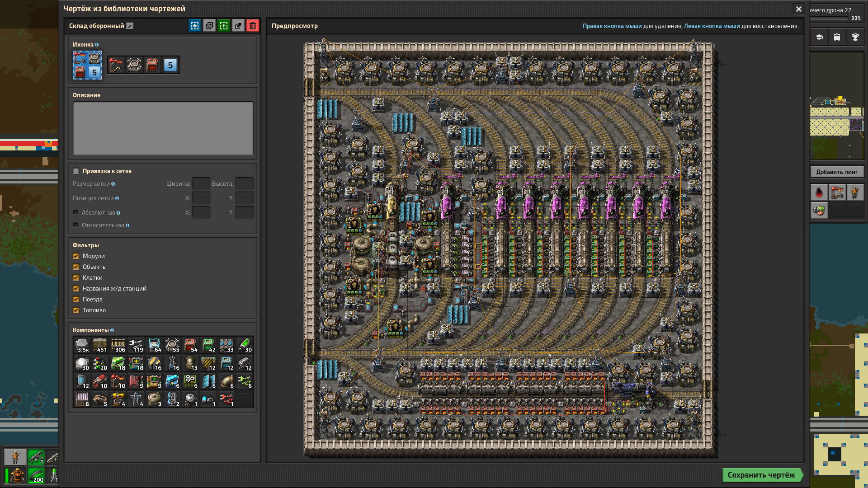This screenshot has height=488, width=868.
Task: Click the green export-string icon
Action: point(224,26)
